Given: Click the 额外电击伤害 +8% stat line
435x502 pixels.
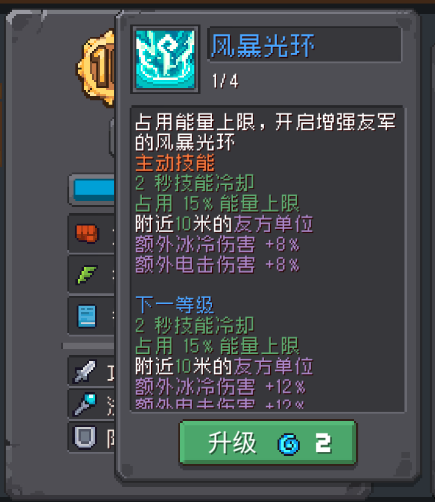Looking at the screenshot, I should tap(217, 265).
